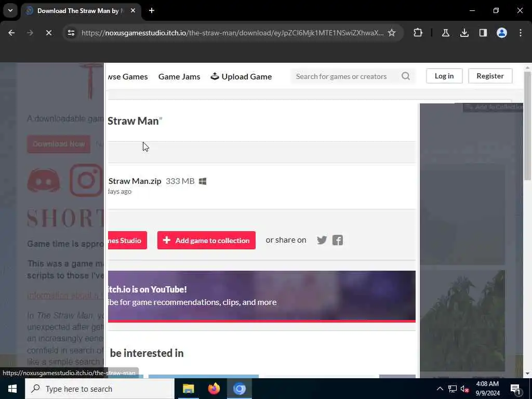Open the Discord icon in background page
The image size is (532, 399).
click(44, 180)
